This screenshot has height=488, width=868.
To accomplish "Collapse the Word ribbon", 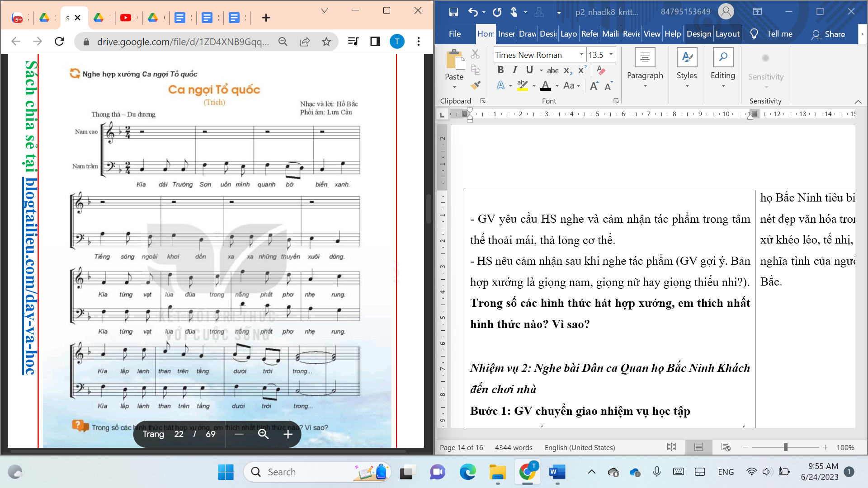I will point(858,101).
